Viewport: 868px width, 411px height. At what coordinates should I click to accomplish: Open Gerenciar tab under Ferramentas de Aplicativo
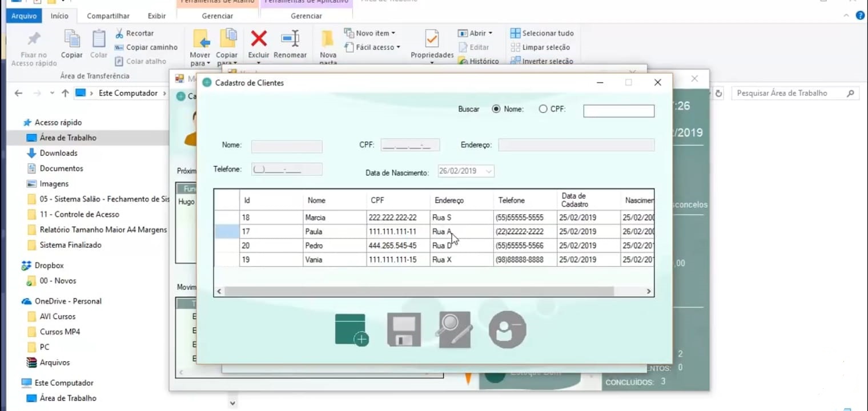(x=306, y=16)
